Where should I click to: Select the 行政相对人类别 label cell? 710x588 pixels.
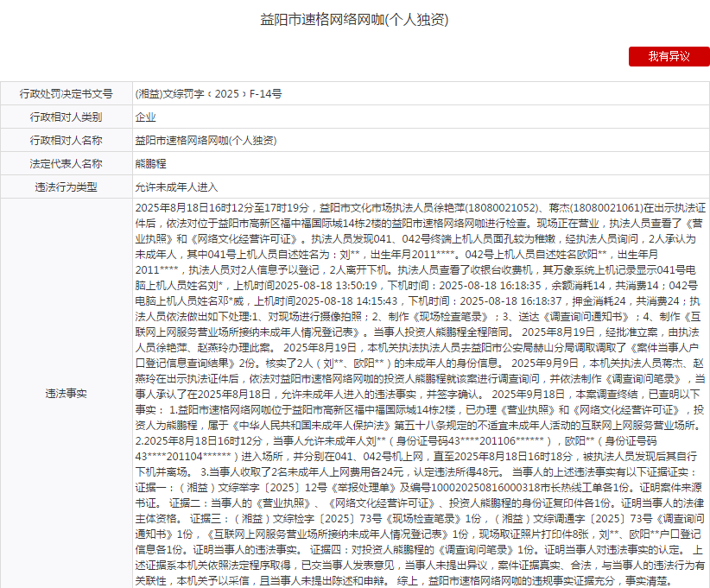click(66, 117)
